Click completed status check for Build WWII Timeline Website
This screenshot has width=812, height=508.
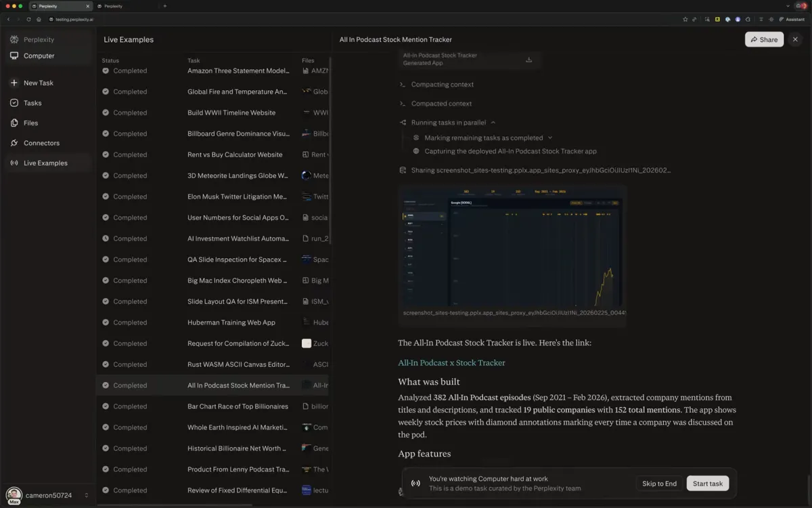tap(106, 112)
